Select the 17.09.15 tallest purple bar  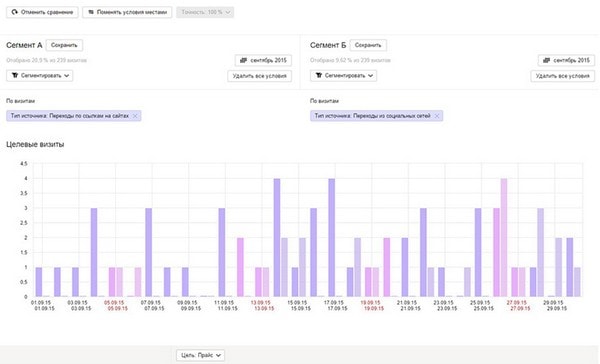point(332,237)
